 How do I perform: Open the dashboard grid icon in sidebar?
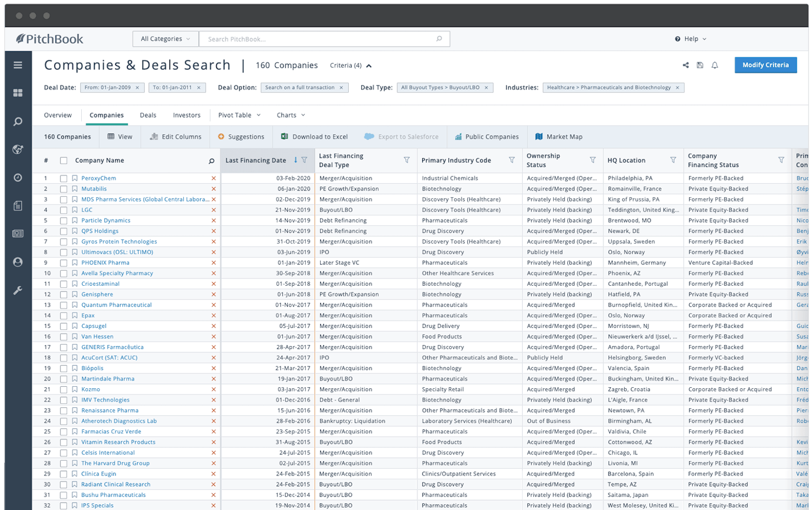point(18,93)
